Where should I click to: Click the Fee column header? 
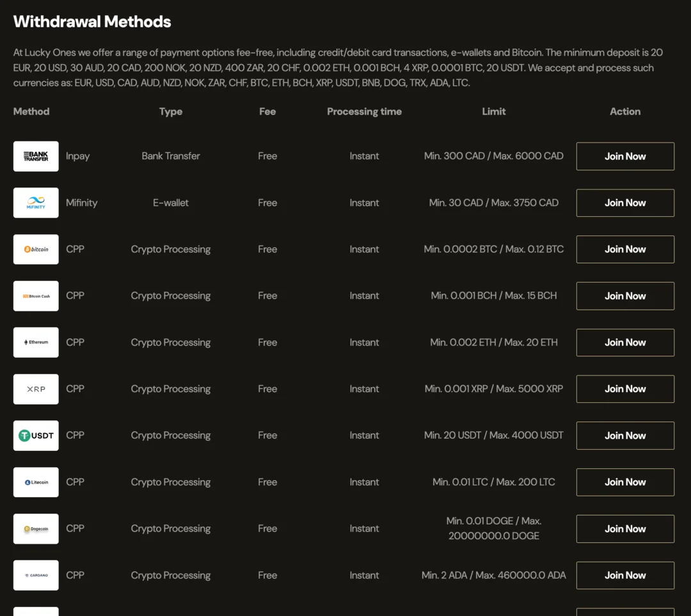point(267,111)
